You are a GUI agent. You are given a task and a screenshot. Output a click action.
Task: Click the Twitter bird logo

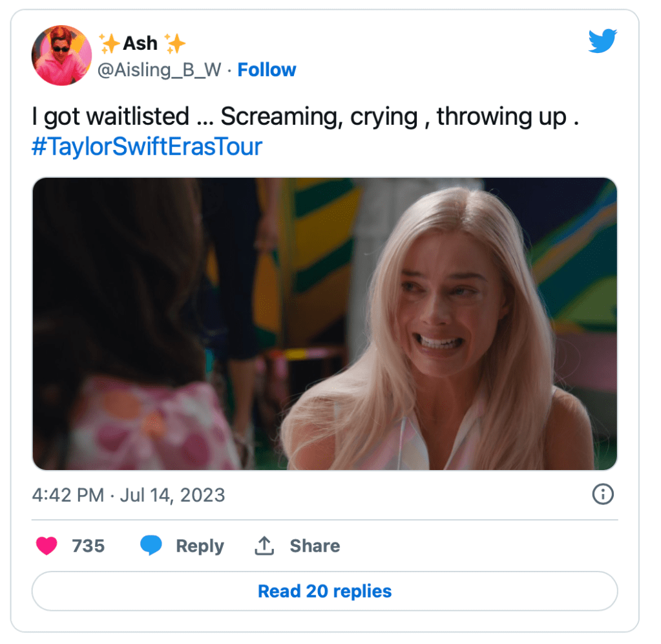[602, 42]
